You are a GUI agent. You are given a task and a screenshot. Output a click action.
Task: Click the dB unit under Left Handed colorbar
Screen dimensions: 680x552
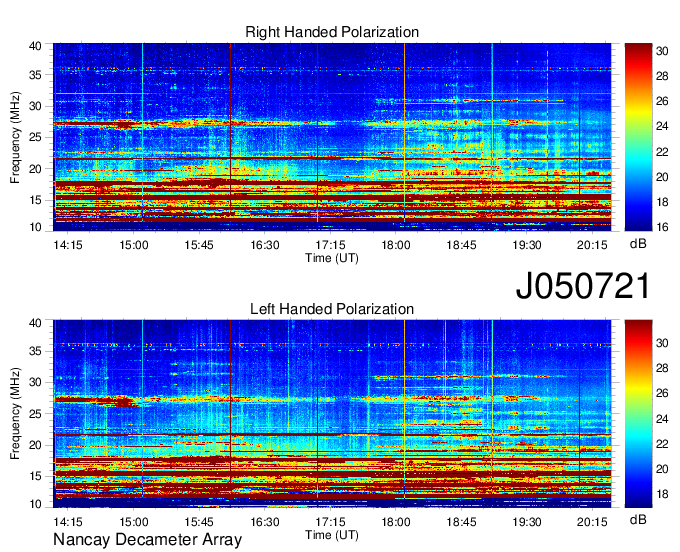pos(638,519)
